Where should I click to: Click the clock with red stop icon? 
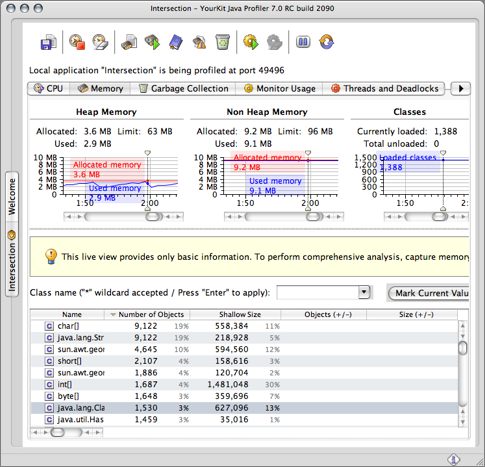(x=77, y=42)
